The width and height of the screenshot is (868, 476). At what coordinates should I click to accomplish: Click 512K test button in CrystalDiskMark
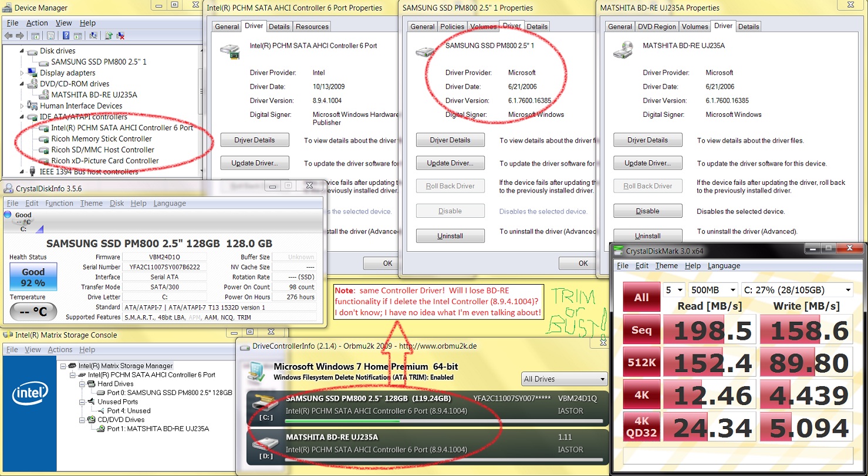641,362
